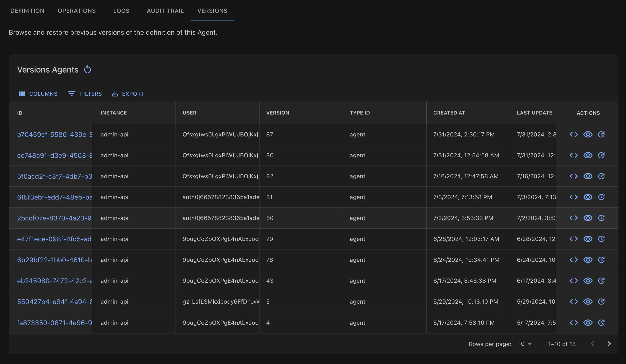Click the eye icon for version 78
Viewport: 626px width, 364px height.
coord(588,260)
